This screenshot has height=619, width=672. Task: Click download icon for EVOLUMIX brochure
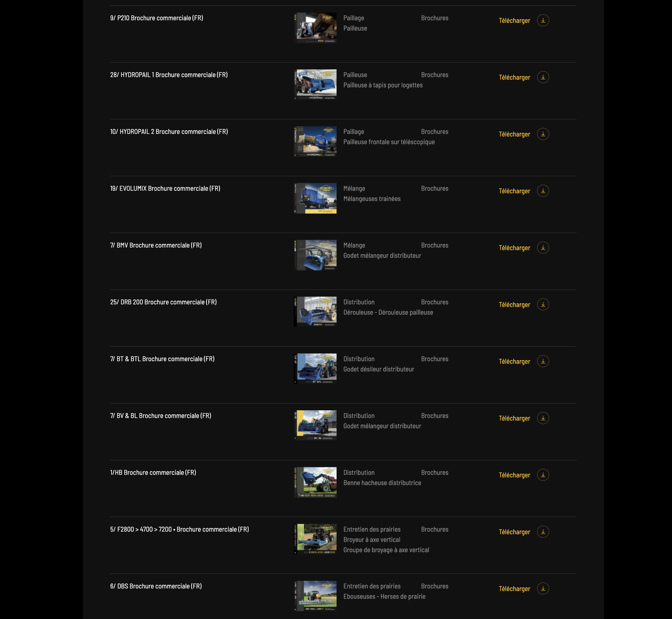tap(543, 191)
